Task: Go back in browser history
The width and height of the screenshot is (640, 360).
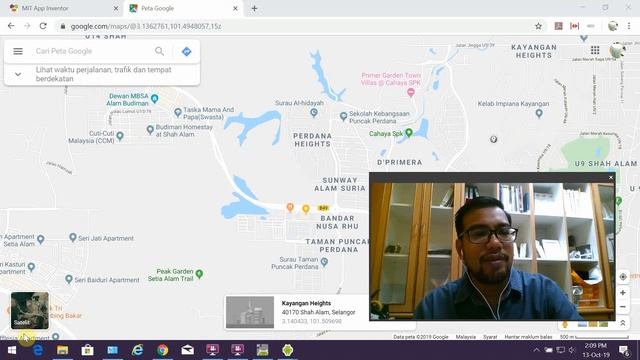Action: pos(11,26)
